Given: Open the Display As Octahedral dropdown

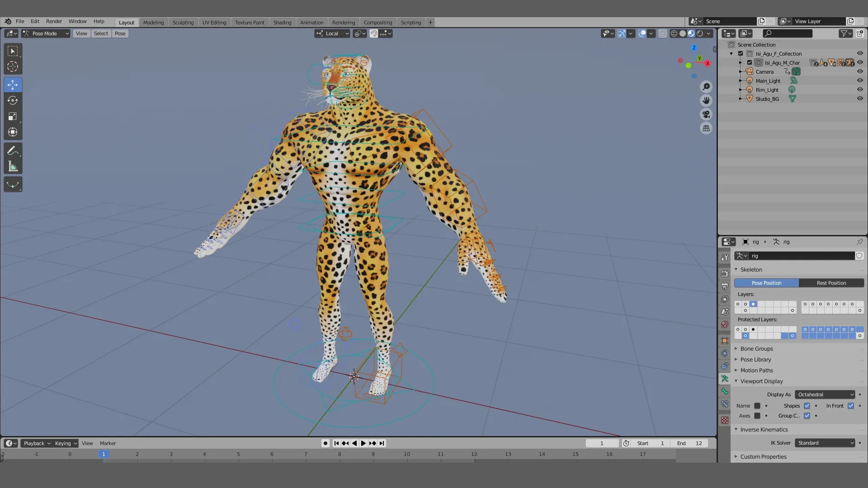Looking at the screenshot, I should (x=825, y=394).
